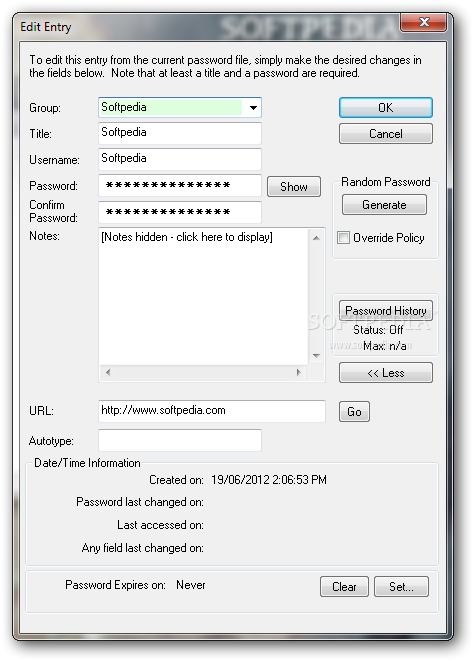Edit the URL field containing softpedia.com
The width and height of the screenshot is (474, 661).
[212, 411]
